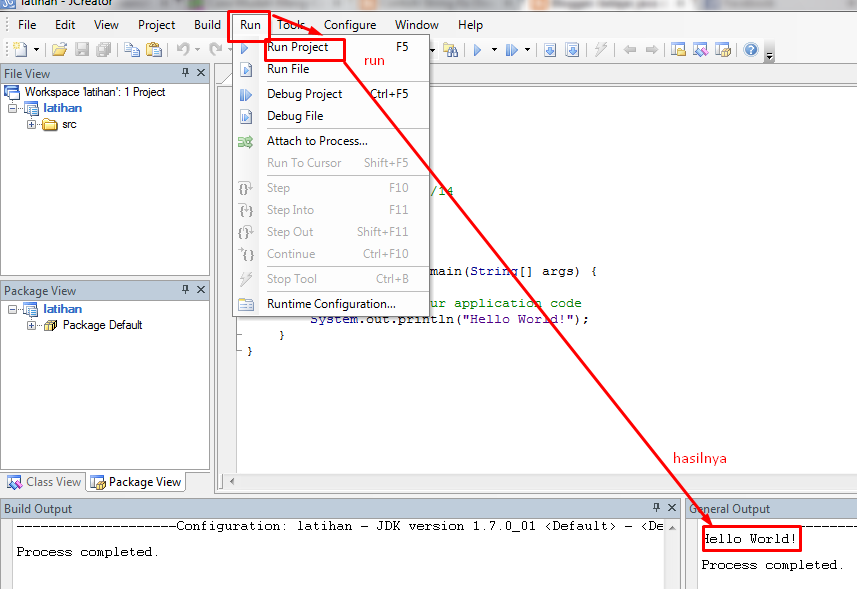The width and height of the screenshot is (857, 589).
Task: Click the back navigation arrow icon
Action: (628, 49)
